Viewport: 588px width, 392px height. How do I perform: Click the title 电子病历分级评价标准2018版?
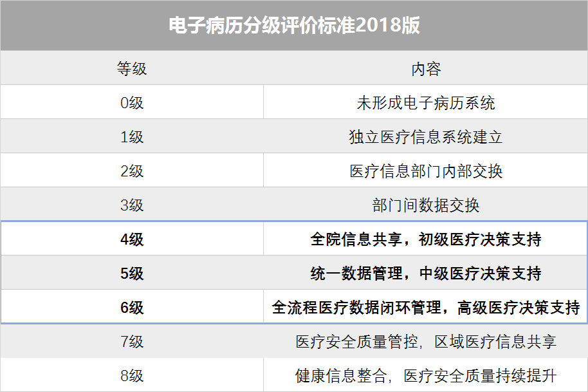click(x=294, y=25)
